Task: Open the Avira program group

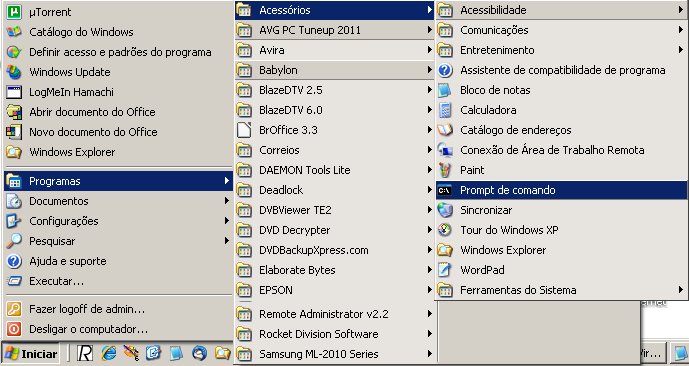Action: tap(335, 50)
